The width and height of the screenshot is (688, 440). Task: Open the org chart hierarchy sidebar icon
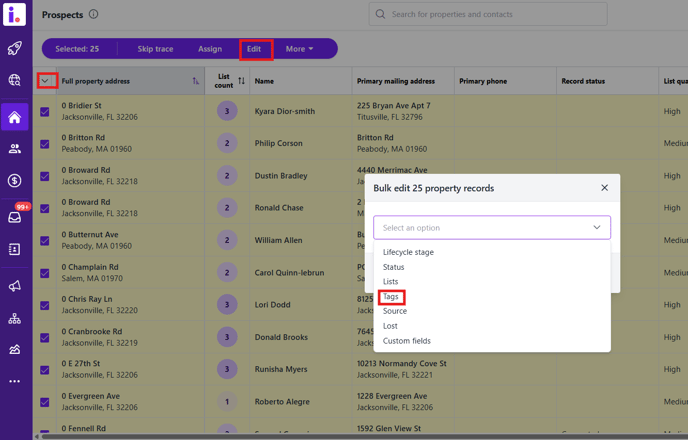(x=14, y=319)
